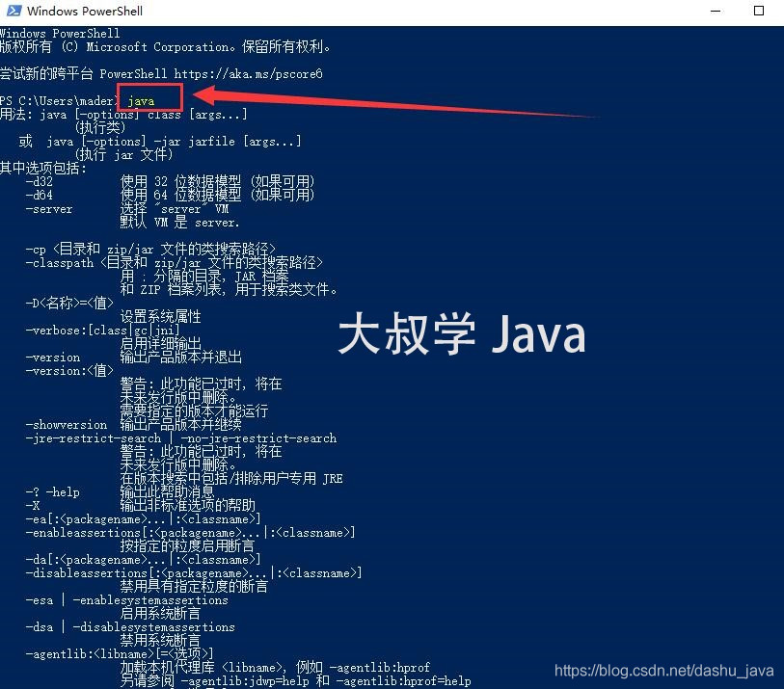Maximize the Windows PowerShell window
784x689 pixels.
click(x=759, y=11)
